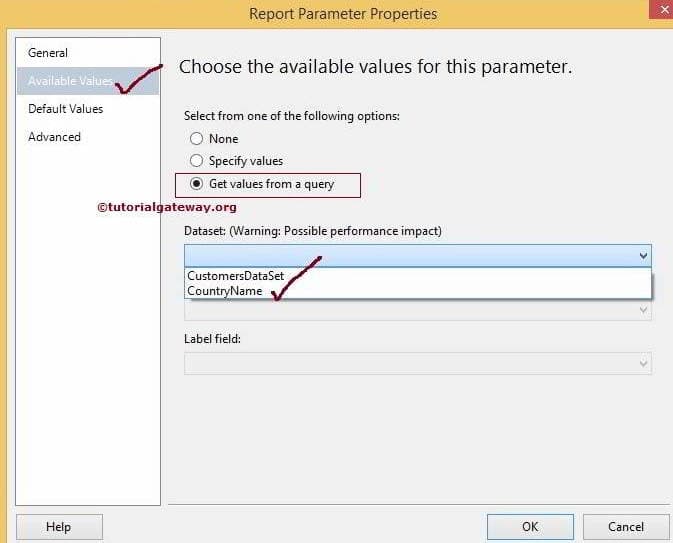
Task: Switch to the Available Values page
Action: [70, 81]
